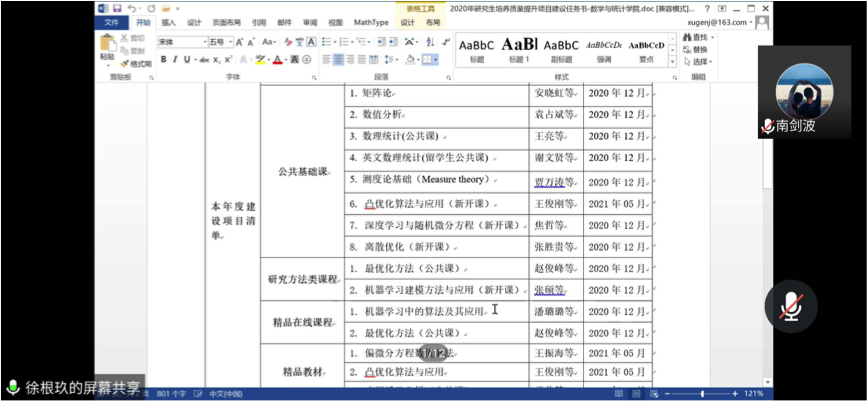Click the subscript button

pyautogui.click(x=218, y=60)
